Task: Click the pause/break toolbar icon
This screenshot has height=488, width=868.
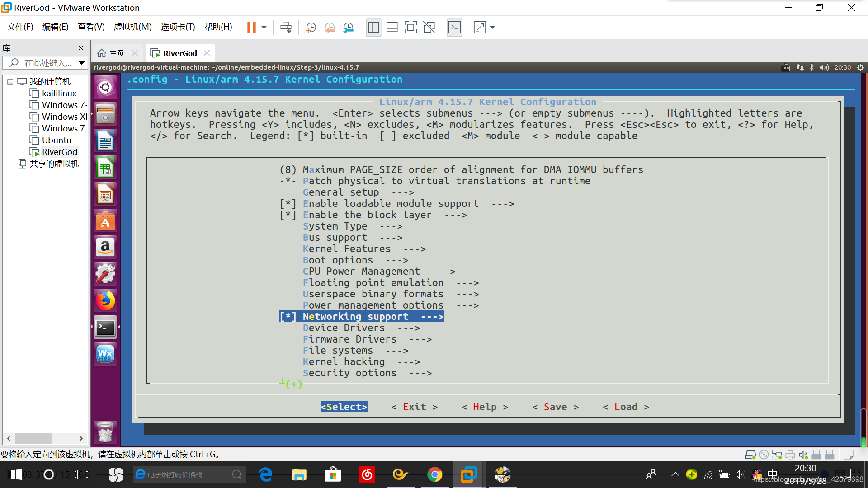Action: tap(251, 28)
